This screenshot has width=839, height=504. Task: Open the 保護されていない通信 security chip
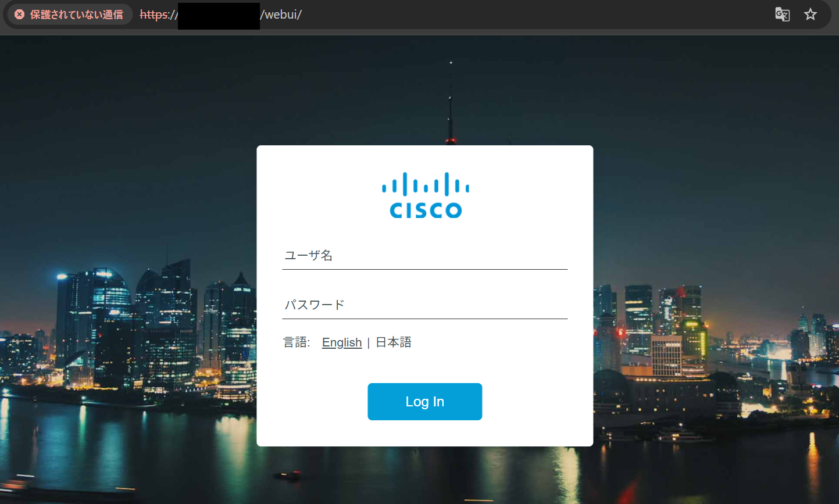(x=69, y=15)
